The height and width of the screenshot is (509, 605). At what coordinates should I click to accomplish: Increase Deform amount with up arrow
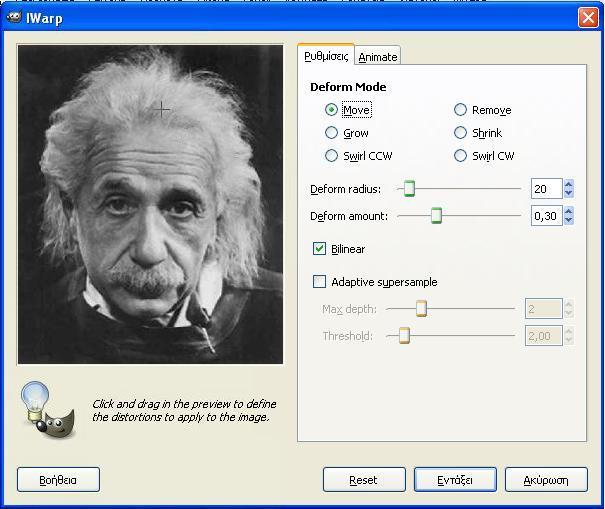point(568,211)
